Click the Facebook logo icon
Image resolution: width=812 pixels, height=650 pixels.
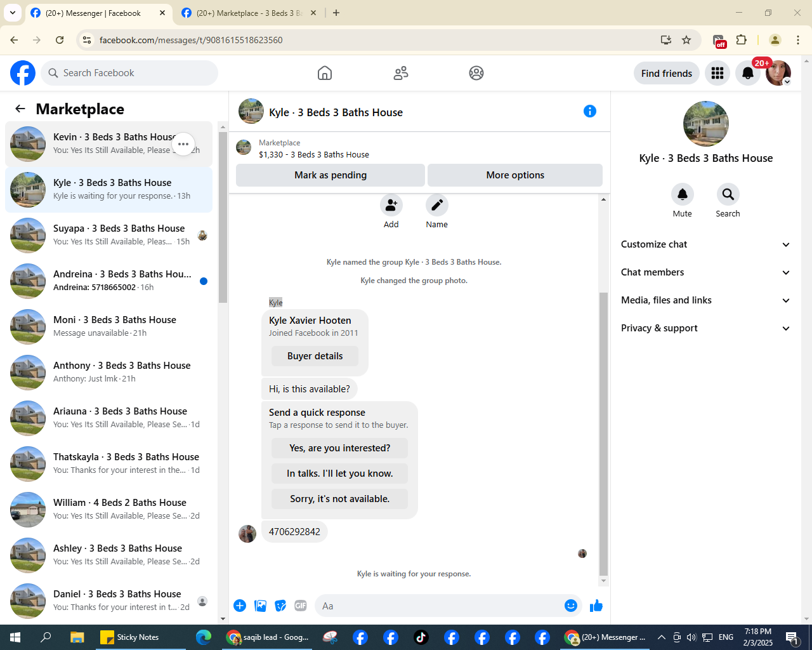pyautogui.click(x=23, y=73)
